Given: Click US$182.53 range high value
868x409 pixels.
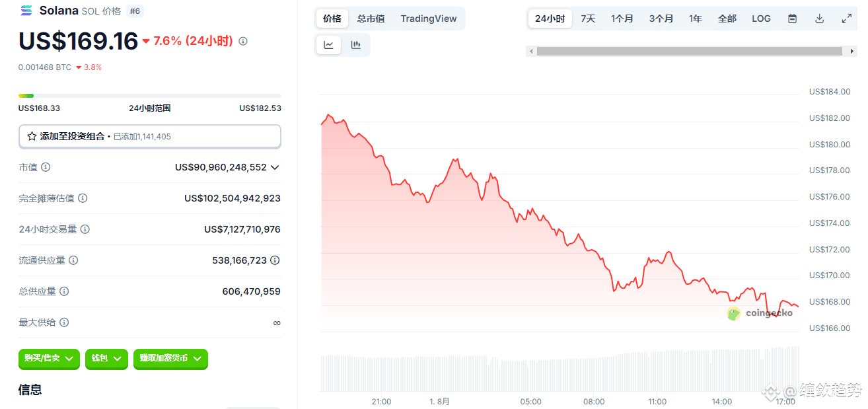Looking at the screenshot, I should pyautogui.click(x=260, y=108).
